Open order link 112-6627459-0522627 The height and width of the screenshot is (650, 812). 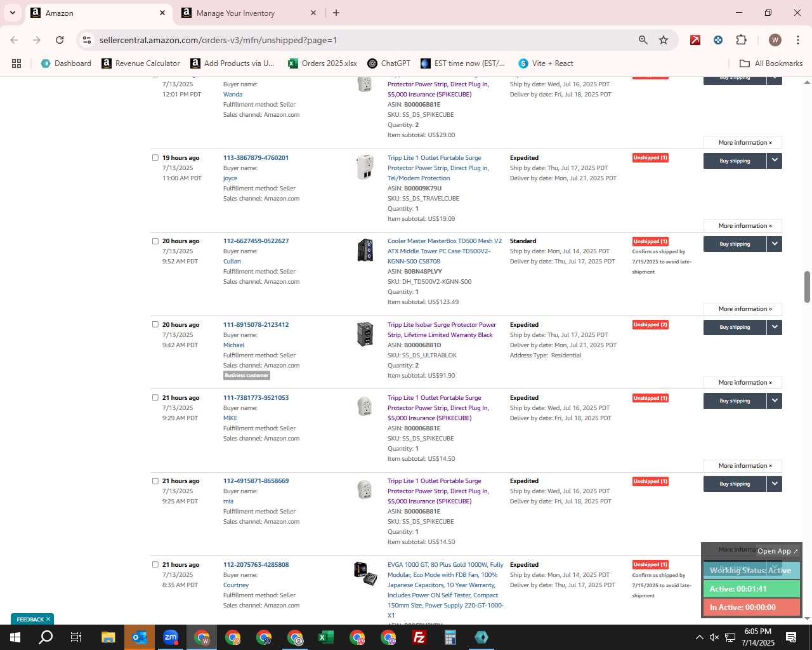tap(256, 241)
